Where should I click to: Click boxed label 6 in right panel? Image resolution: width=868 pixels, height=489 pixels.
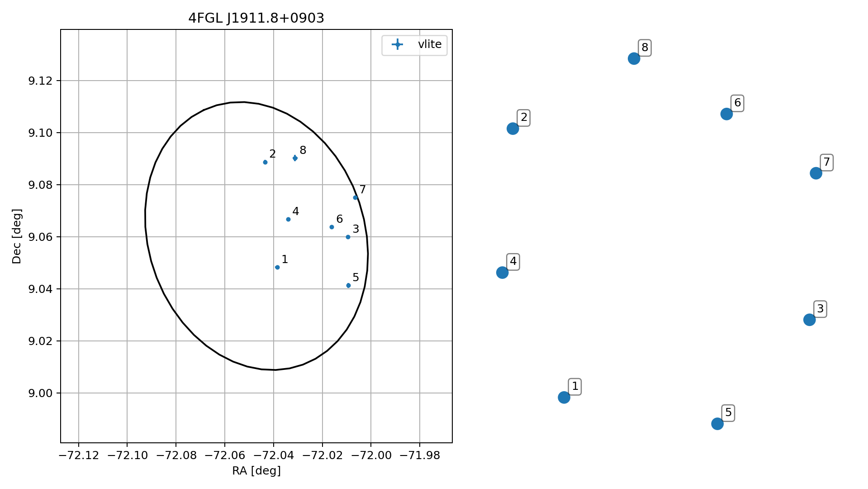click(x=737, y=103)
